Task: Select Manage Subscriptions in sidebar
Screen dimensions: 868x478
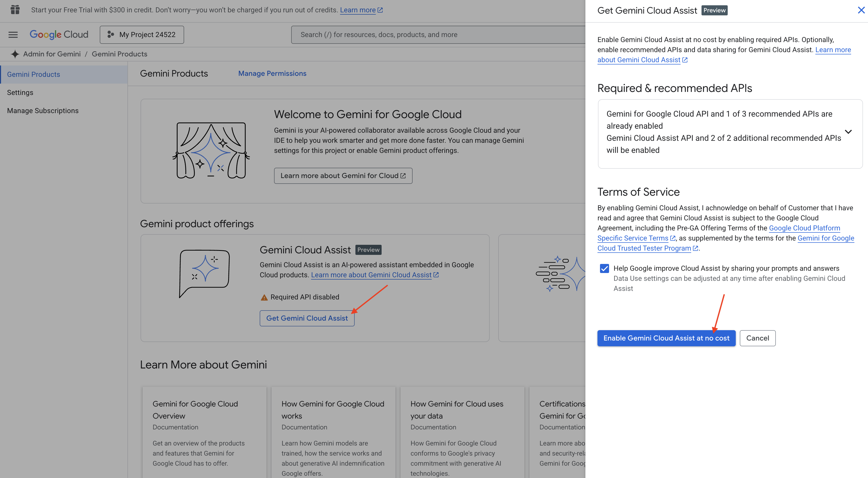Action: [x=43, y=111]
